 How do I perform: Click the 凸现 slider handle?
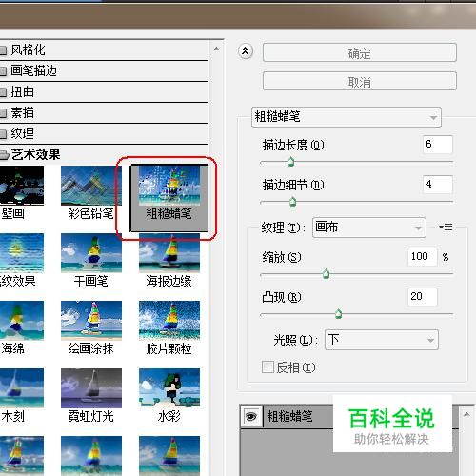[x=339, y=314]
